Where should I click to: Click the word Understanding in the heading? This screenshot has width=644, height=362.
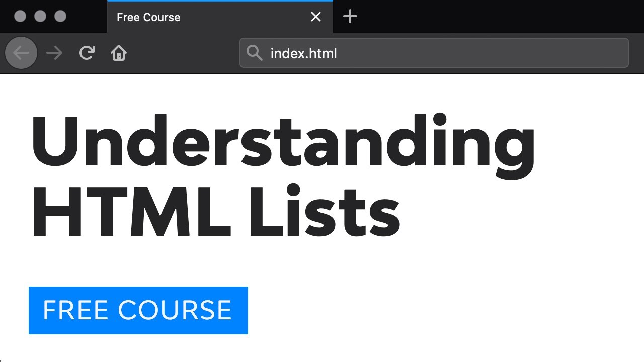click(283, 143)
